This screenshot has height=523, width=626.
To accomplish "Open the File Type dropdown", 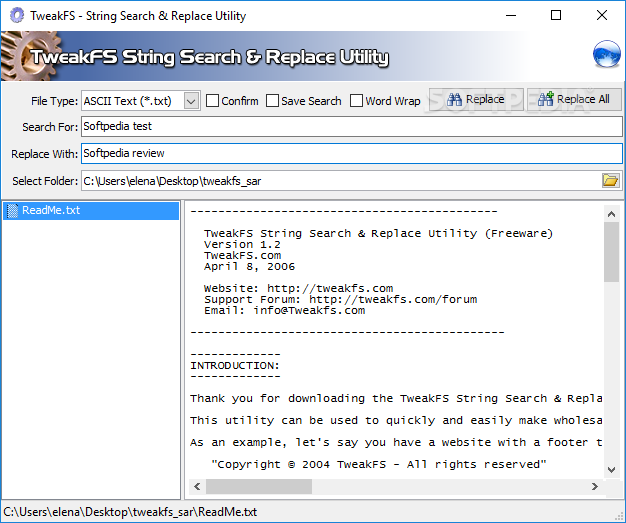I will coord(191,101).
